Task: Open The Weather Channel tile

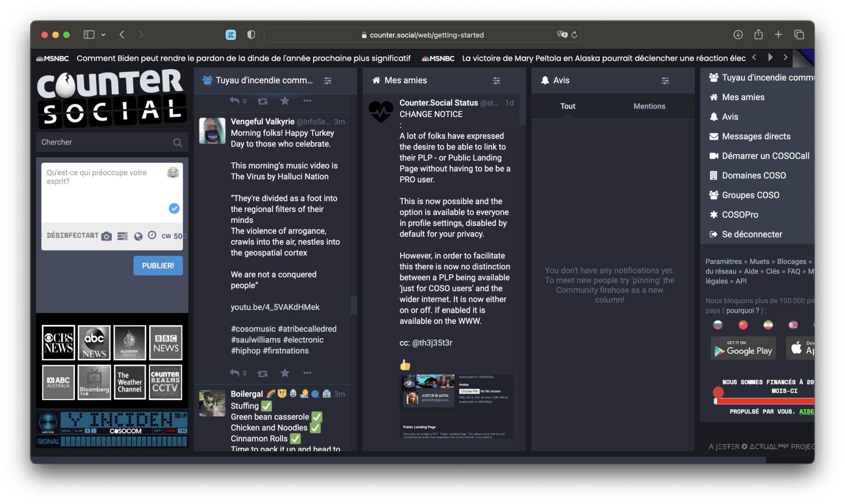Action: (130, 382)
